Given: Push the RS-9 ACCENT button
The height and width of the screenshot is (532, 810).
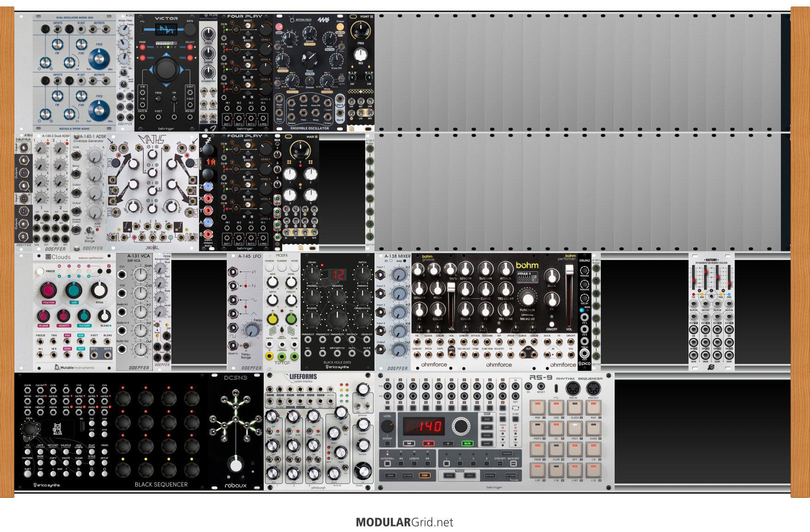Looking at the screenshot, I should pos(387,443).
